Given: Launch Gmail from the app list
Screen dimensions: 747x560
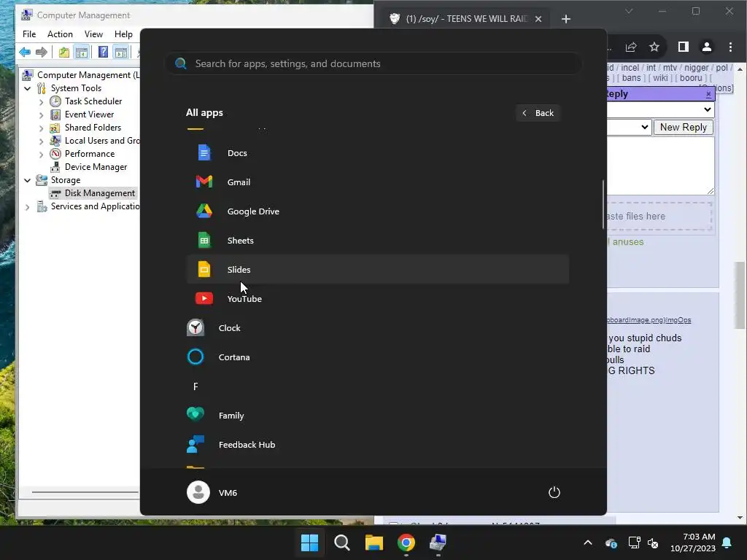Looking at the screenshot, I should pyautogui.click(x=378, y=182).
